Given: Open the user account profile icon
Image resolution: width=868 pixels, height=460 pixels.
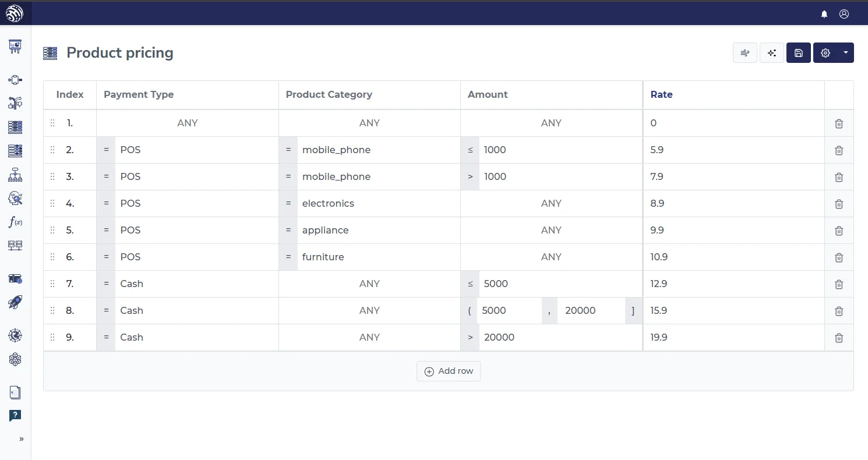Looking at the screenshot, I should pyautogui.click(x=844, y=14).
